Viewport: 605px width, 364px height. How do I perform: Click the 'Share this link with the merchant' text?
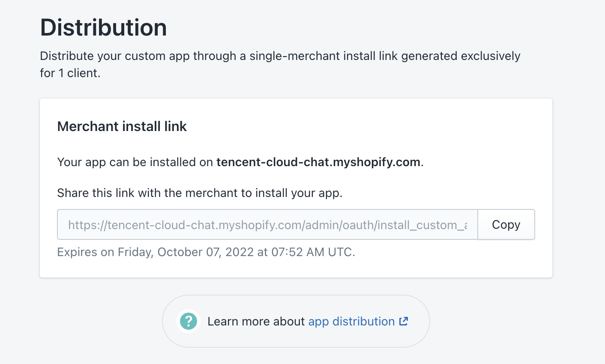coord(200,193)
